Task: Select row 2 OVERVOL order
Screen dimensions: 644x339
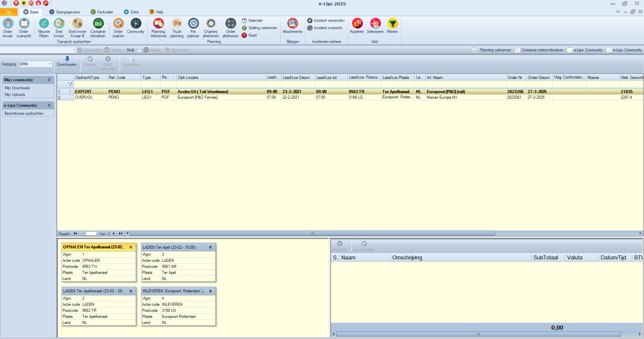Action: click(x=350, y=97)
